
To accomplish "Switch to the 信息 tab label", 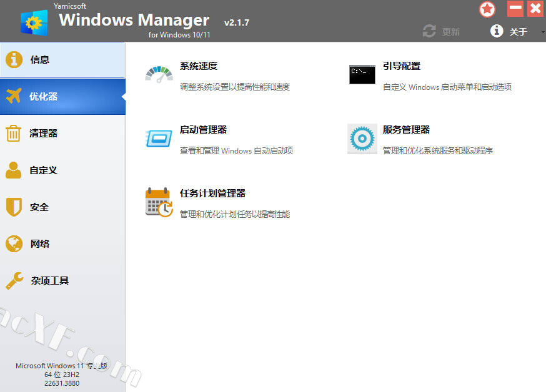I will click(40, 60).
